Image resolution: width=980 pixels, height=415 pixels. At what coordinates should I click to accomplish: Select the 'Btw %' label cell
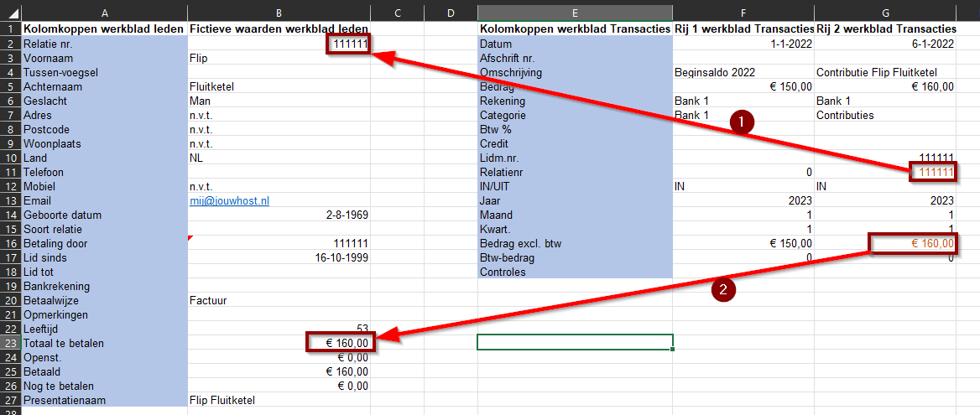click(x=575, y=129)
